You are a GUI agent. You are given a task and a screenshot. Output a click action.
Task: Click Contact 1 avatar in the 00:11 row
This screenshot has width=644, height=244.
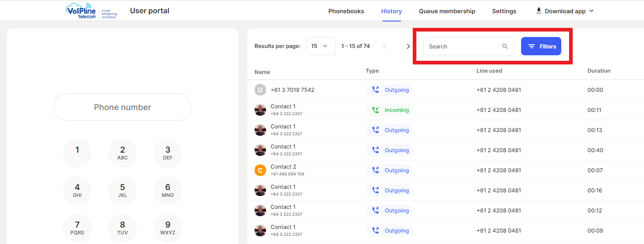[260, 110]
